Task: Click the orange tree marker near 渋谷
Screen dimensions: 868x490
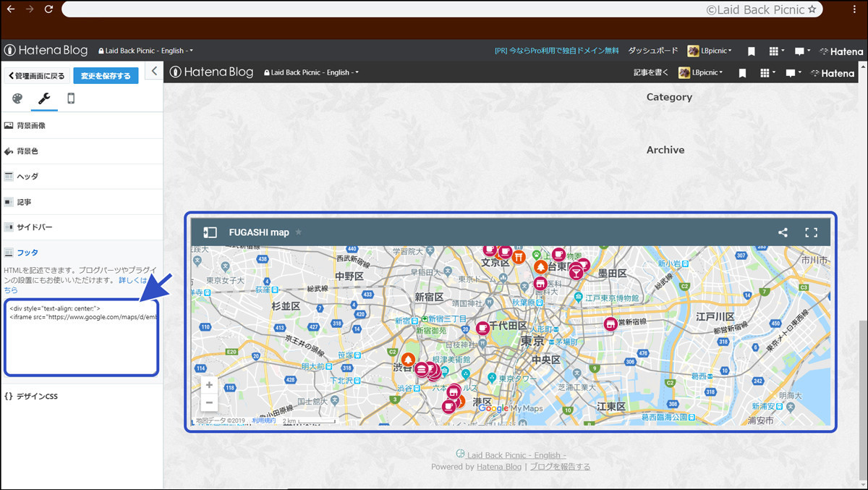Action: pos(408,359)
